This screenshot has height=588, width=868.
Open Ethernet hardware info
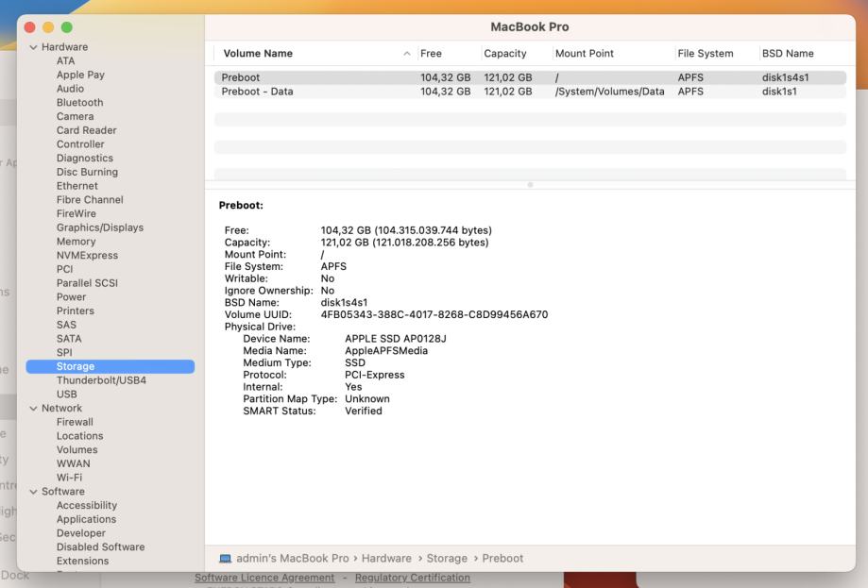[77, 186]
